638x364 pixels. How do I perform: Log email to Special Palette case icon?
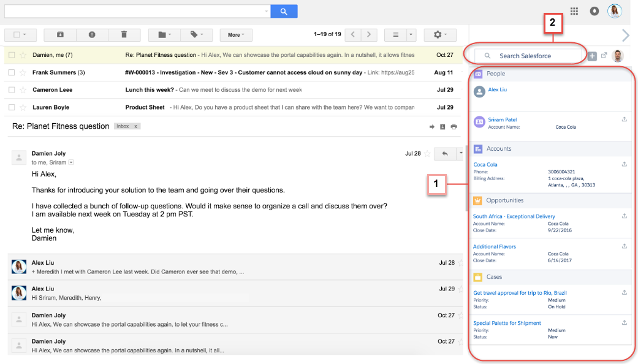[x=624, y=322]
